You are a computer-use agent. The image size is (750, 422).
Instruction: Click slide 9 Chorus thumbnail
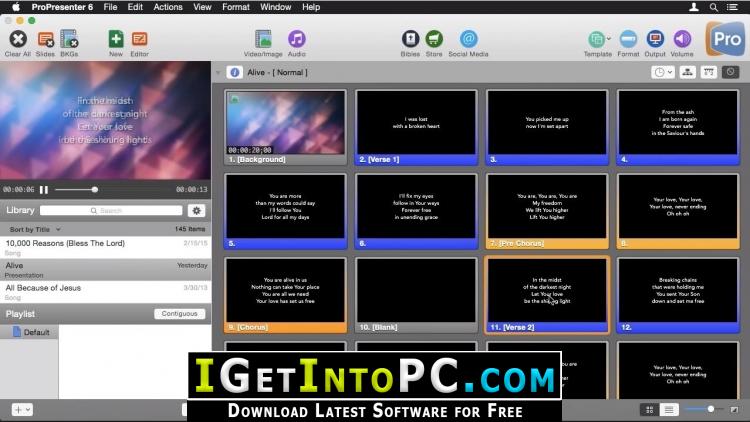pyautogui.click(x=285, y=295)
